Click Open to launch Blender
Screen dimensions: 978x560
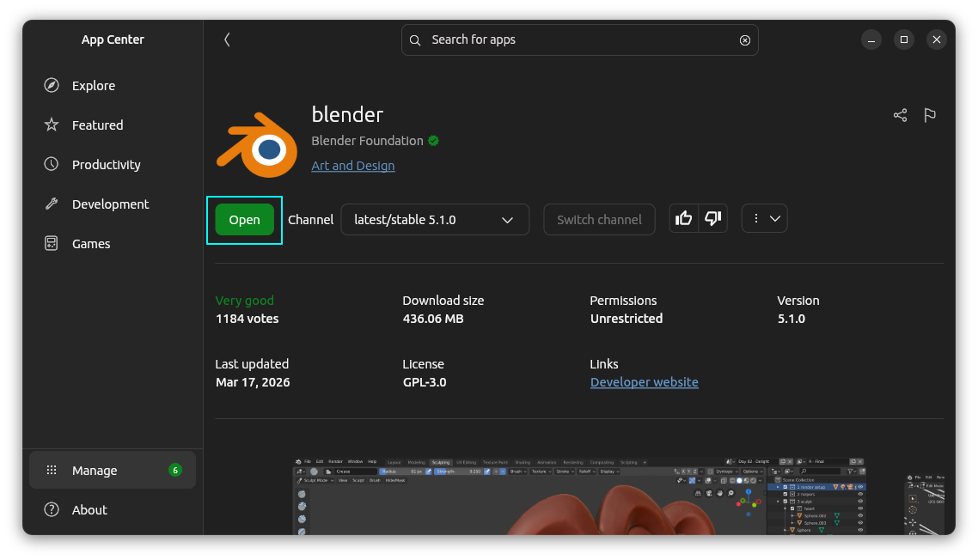pyautogui.click(x=244, y=219)
